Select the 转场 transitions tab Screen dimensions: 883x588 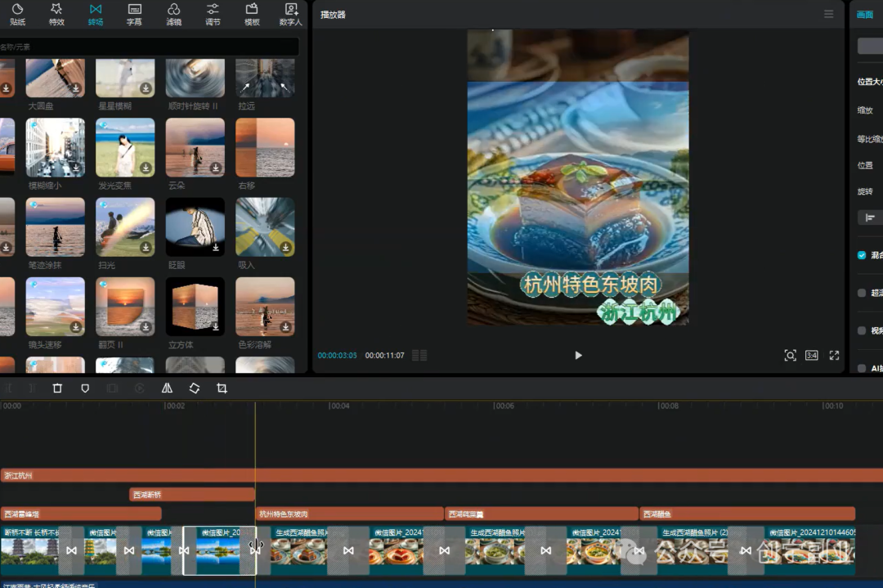tap(96, 14)
